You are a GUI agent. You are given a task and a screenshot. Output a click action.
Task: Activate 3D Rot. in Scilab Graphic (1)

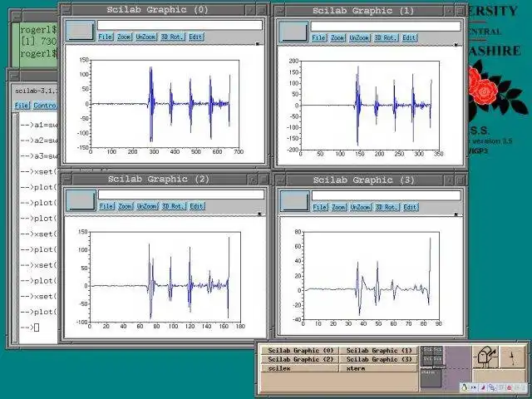pos(386,37)
